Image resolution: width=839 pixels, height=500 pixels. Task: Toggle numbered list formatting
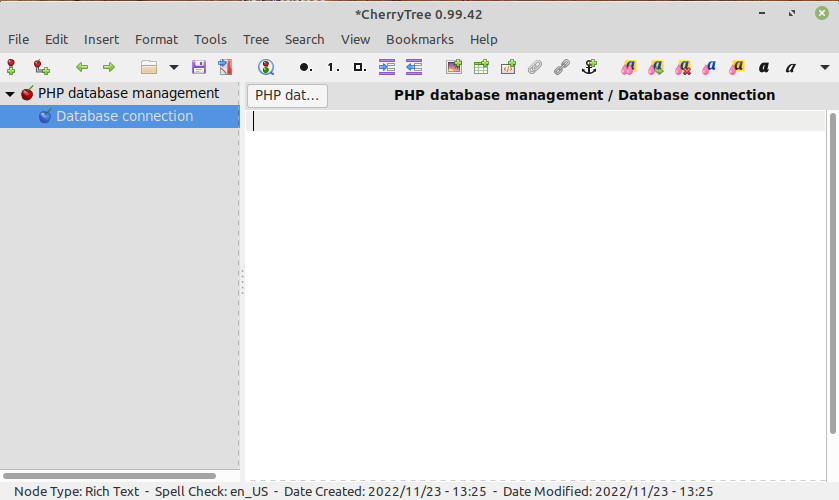[333, 67]
